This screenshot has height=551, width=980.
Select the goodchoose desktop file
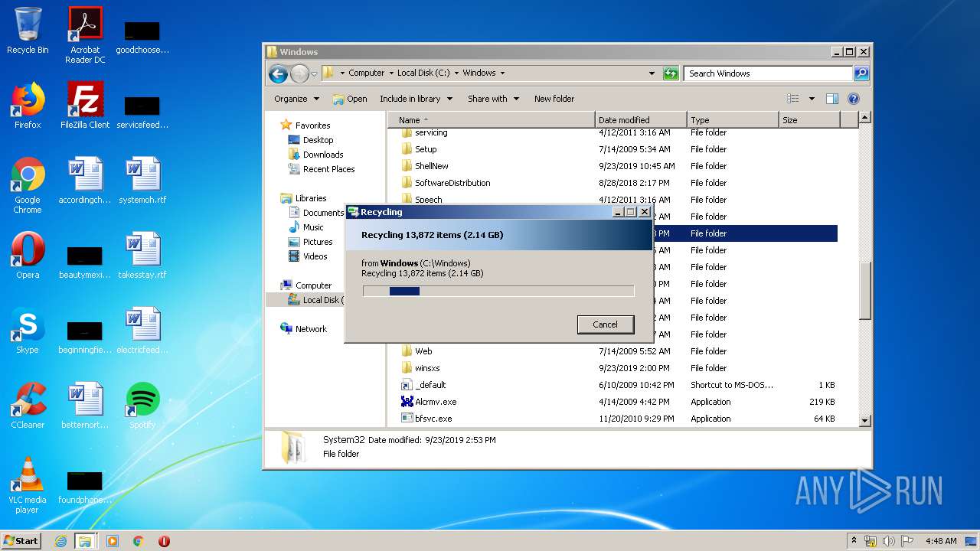tap(142, 37)
